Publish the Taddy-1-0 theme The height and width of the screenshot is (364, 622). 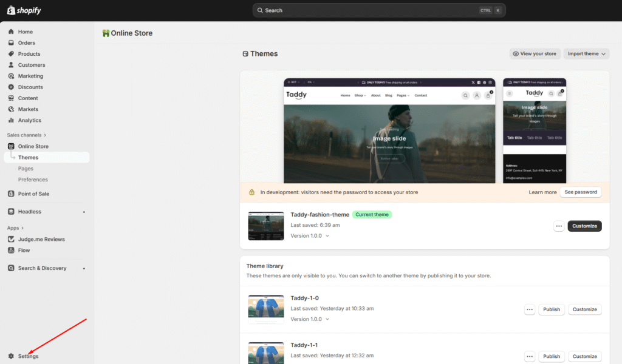point(552,309)
